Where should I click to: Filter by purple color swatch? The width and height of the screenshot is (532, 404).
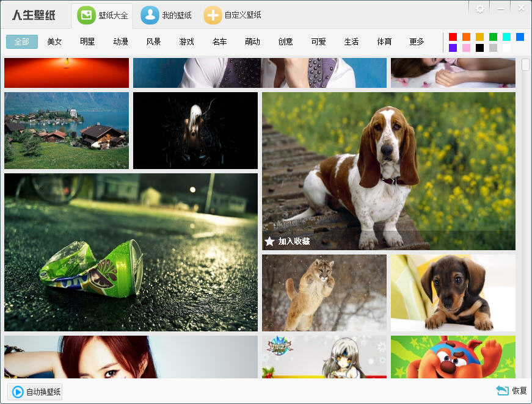tap(453, 48)
